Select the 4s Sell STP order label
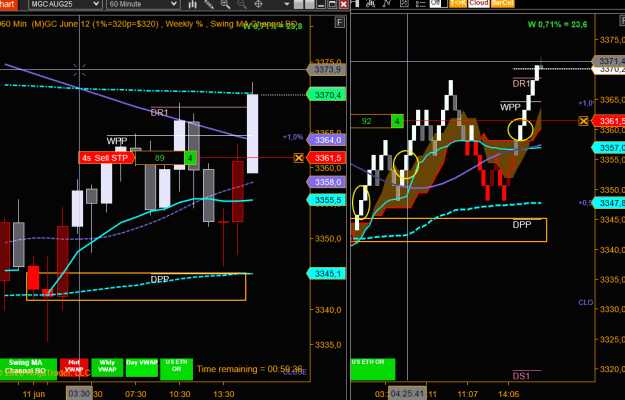 pos(106,158)
